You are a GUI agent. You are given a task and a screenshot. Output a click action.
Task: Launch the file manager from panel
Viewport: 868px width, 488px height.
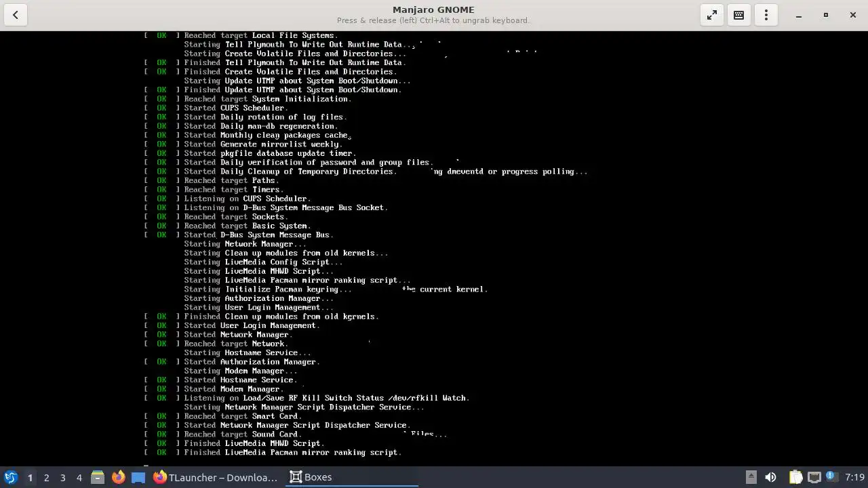point(98,477)
